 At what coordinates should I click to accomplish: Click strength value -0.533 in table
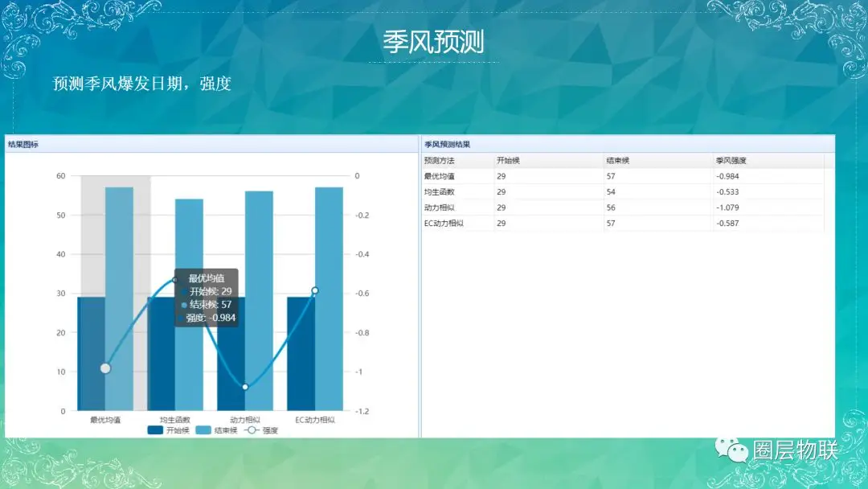pyautogui.click(x=727, y=191)
